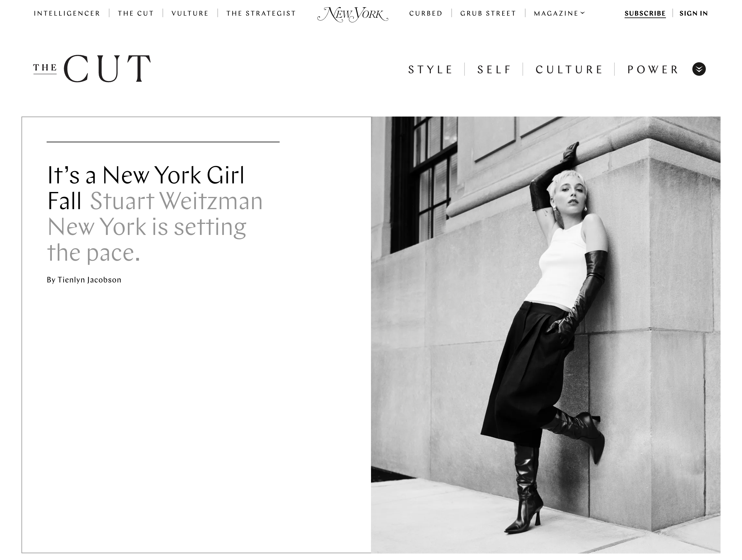The height and width of the screenshot is (560, 742).
Task: Open The Strategist link
Action: tap(261, 13)
